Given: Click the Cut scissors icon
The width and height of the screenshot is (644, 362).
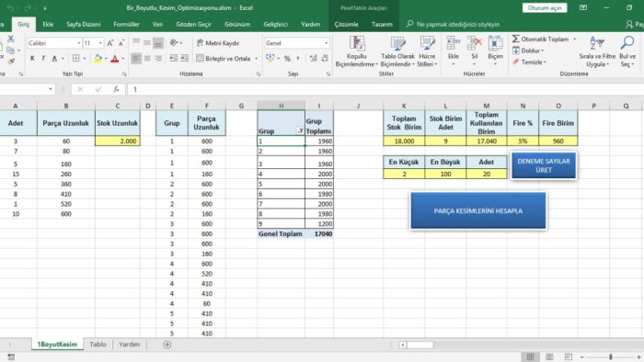Looking at the screenshot, I should click(11, 39).
